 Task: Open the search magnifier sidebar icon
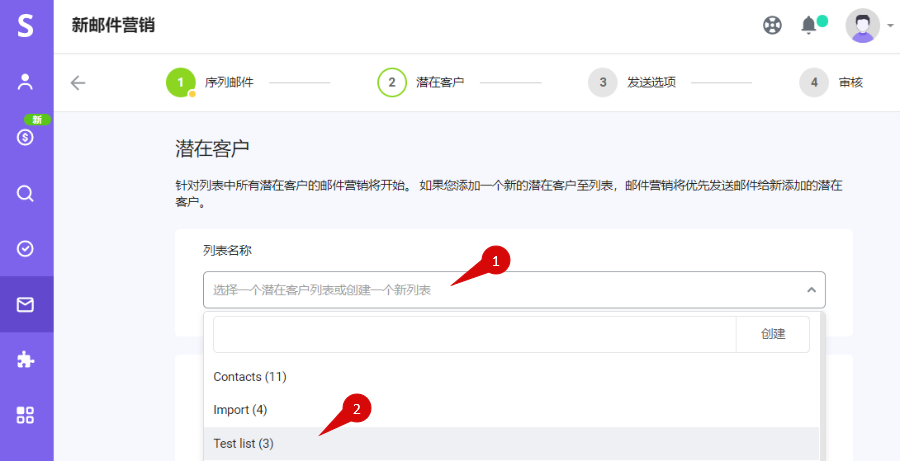[x=25, y=193]
